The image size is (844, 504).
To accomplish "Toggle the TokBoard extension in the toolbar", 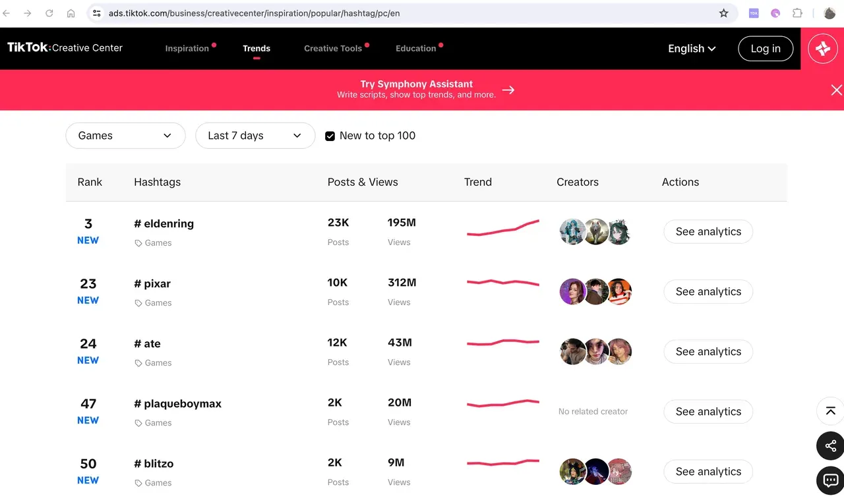I will pyautogui.click(x=753, y=13).
